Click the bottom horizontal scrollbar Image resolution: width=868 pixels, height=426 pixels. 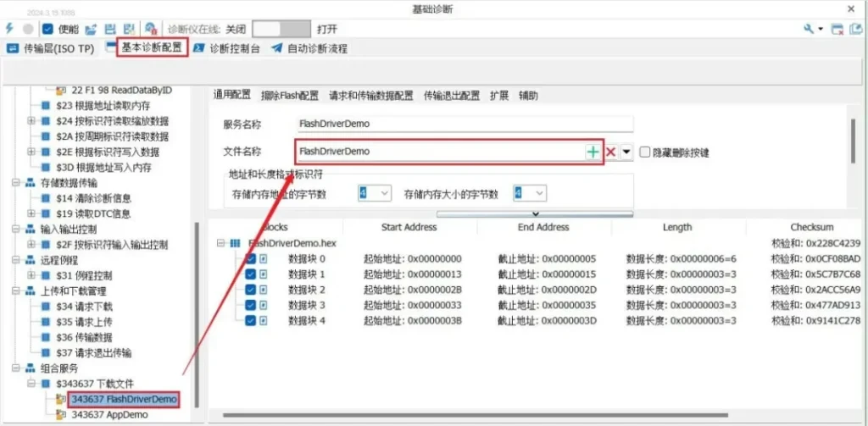(509, 414)
